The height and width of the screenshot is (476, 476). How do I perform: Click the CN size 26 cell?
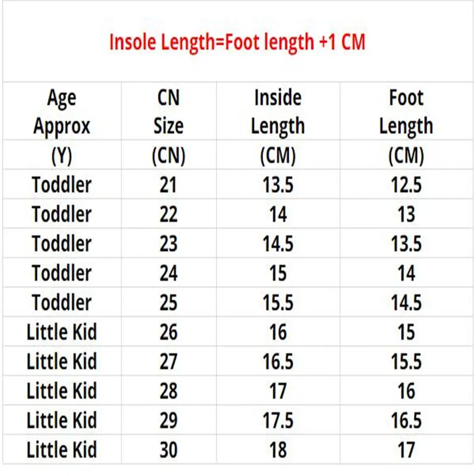[x=168, y=332]
